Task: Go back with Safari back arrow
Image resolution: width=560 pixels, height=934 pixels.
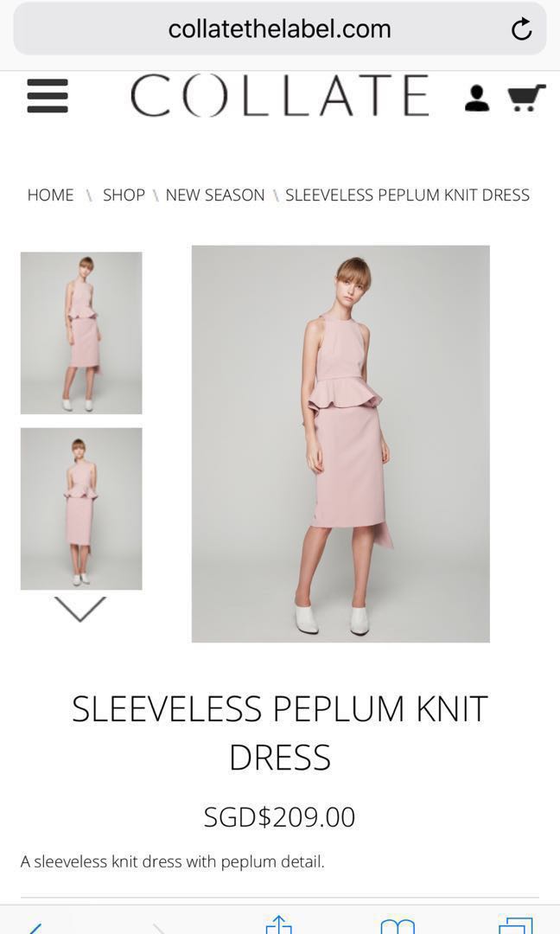Action: 35,928
